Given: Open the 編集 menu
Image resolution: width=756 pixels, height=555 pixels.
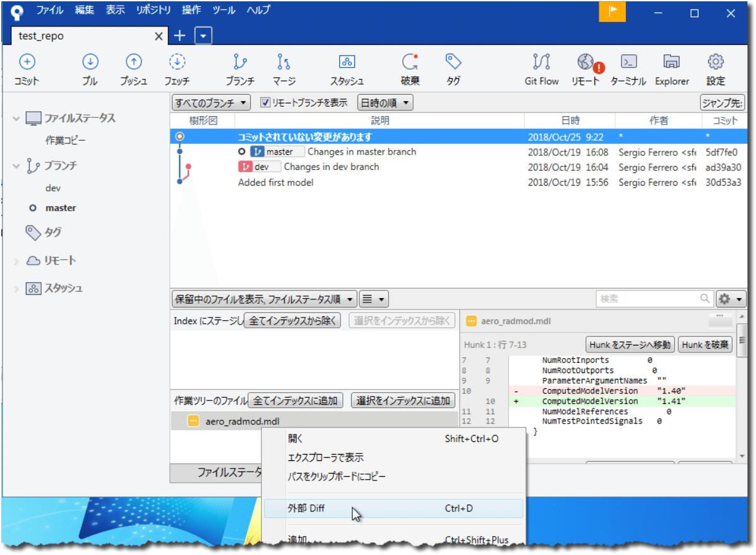Looking at the screenshot, I should pos(85,10).
